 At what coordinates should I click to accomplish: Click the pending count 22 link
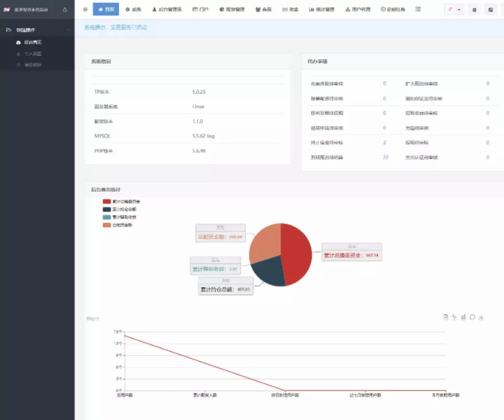pos(385,157)
